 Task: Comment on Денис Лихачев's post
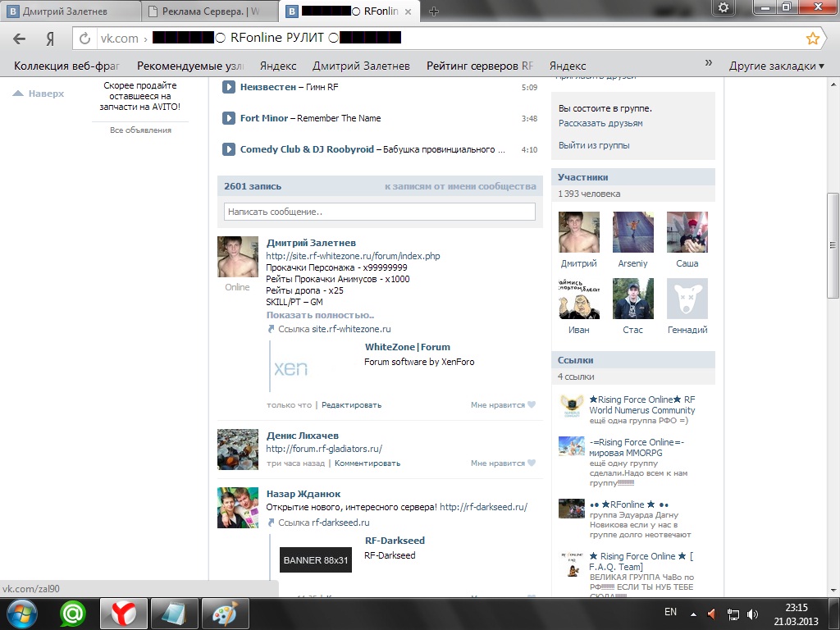pyautogui.click(x=367, y=463)
